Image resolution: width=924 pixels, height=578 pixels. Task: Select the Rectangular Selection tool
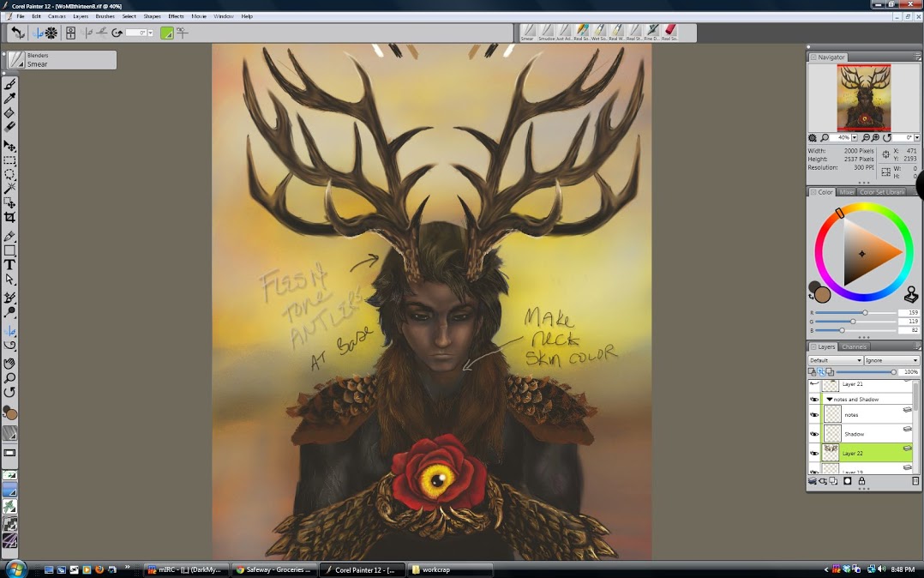[x=9, y=160]
